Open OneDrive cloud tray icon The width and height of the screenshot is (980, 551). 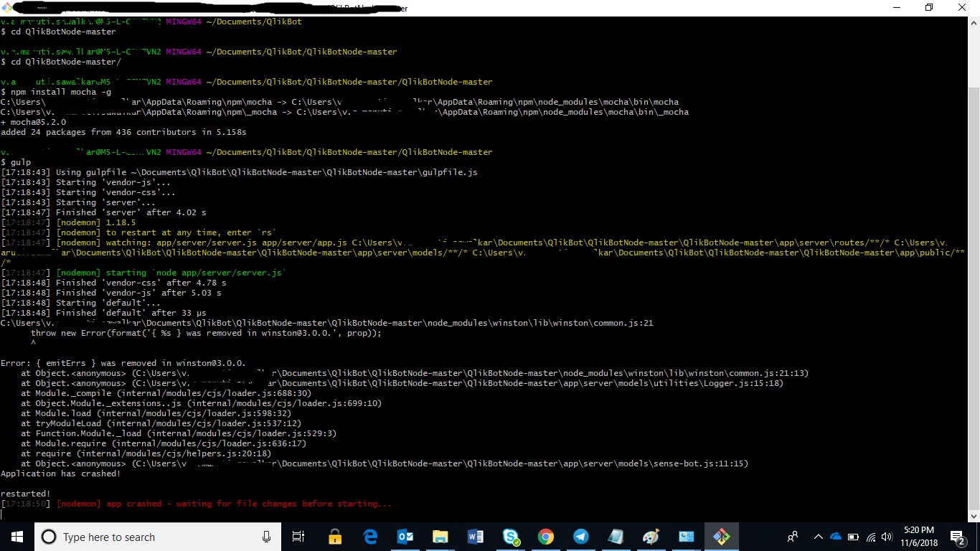click(x=836, y=537)
